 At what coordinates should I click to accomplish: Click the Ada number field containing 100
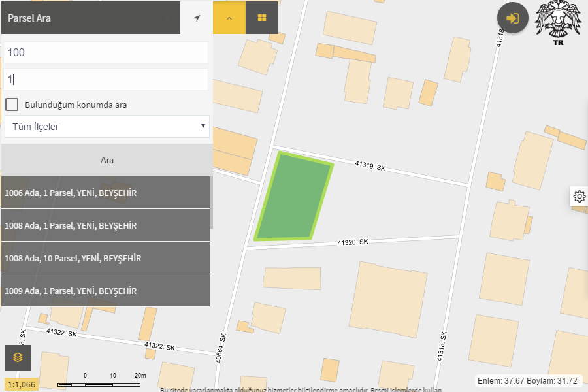(x=106, y=52)
